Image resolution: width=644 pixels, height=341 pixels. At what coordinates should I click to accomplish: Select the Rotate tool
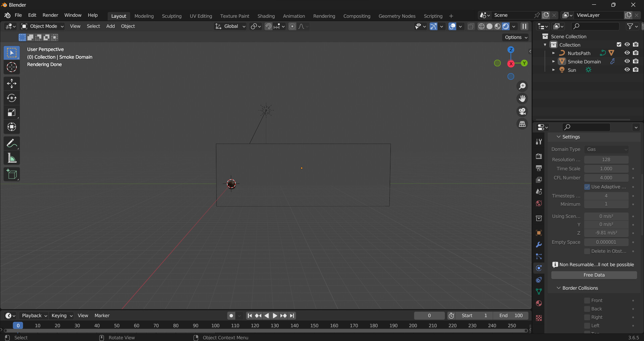click(x=12, y=98)
